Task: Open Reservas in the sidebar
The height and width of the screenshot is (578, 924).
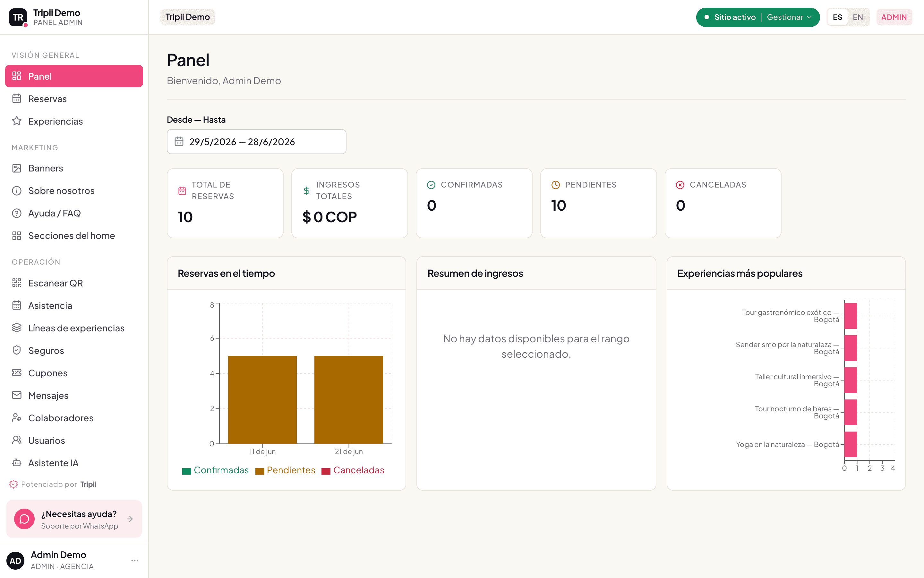Action: [x=74, y=99]
